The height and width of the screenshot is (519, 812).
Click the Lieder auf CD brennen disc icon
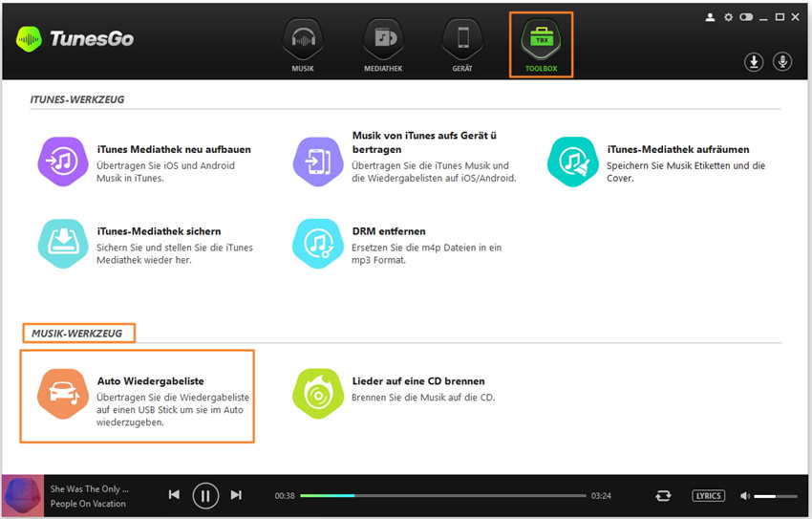318,394
